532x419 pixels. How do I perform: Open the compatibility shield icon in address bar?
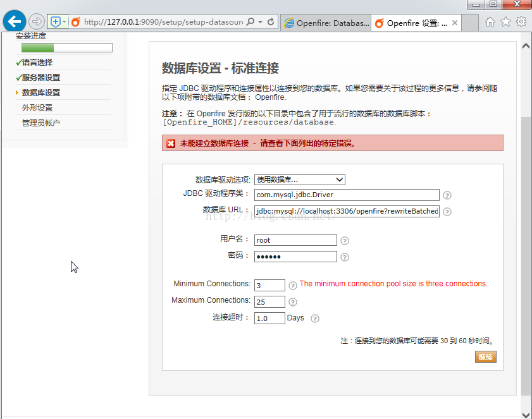(x=55, y=22)
